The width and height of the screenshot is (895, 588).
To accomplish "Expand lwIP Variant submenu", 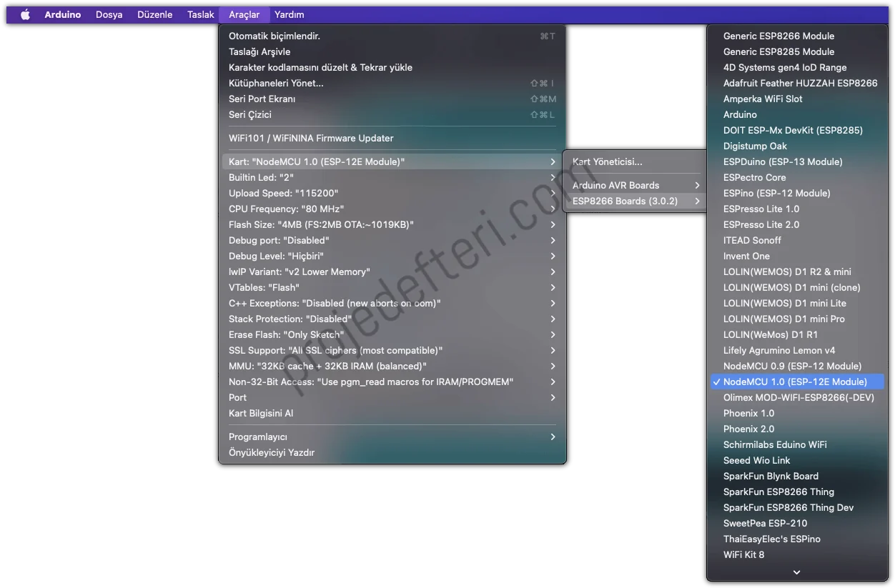I will click(x=392, y=271).
